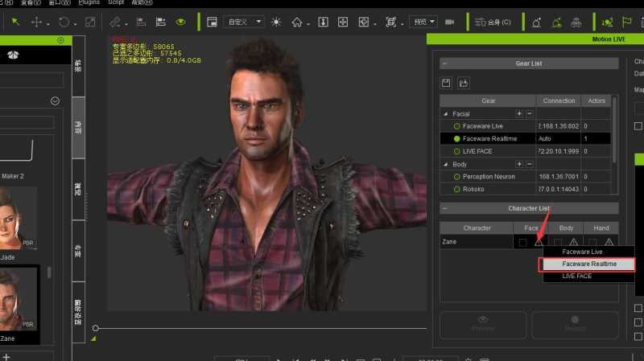
Task: Click the save icon in Gear List
Action: click(x=446, y=82)
